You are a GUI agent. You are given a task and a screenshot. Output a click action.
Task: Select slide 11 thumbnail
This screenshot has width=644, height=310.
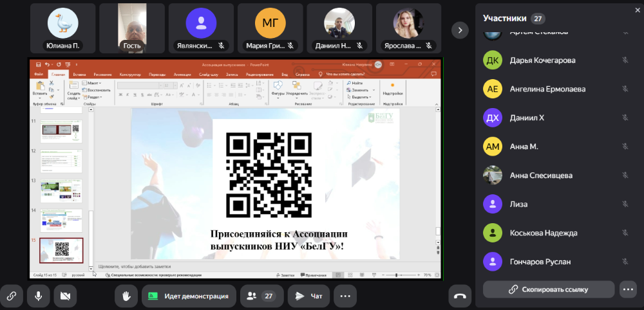pyautogui.click(x=61, y=132)
